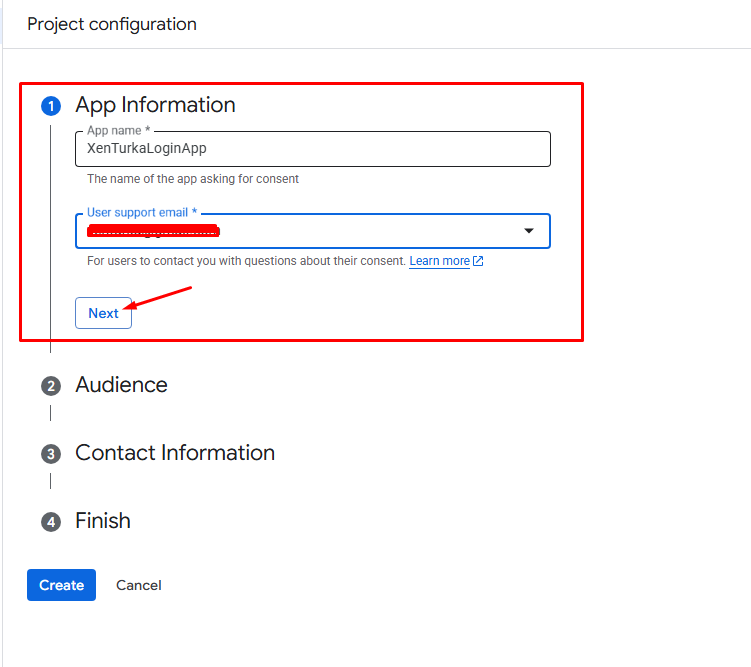Click the Cancel button

pyautogui.click(x=139, y=585)
